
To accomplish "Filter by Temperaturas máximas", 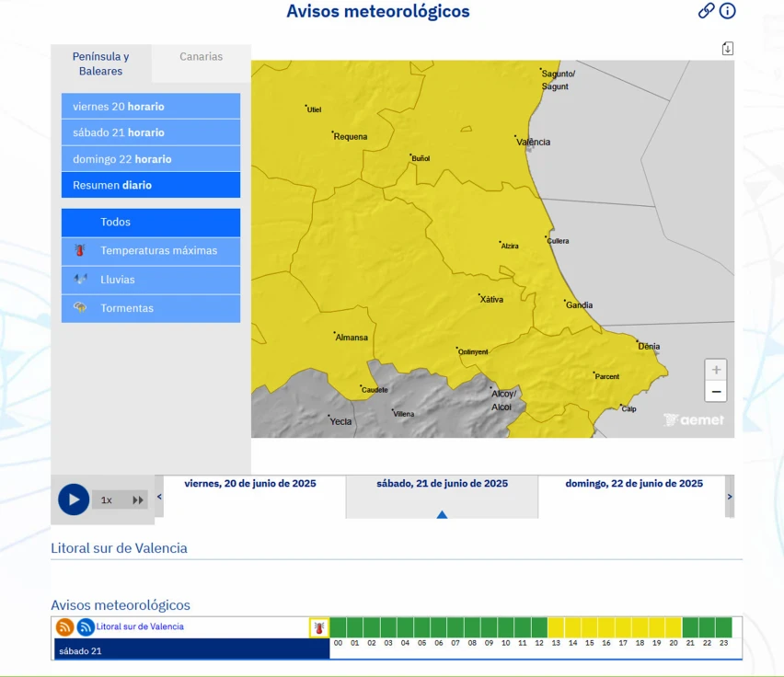I will coord(151,251).
